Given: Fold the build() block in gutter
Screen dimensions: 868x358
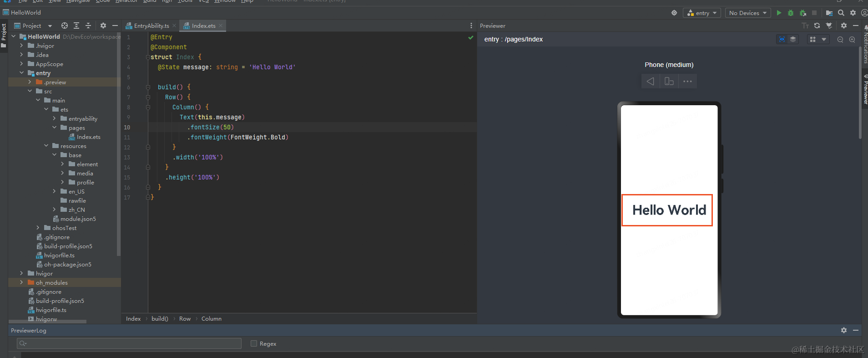Looking at the screenshot, I should (148, 87).
